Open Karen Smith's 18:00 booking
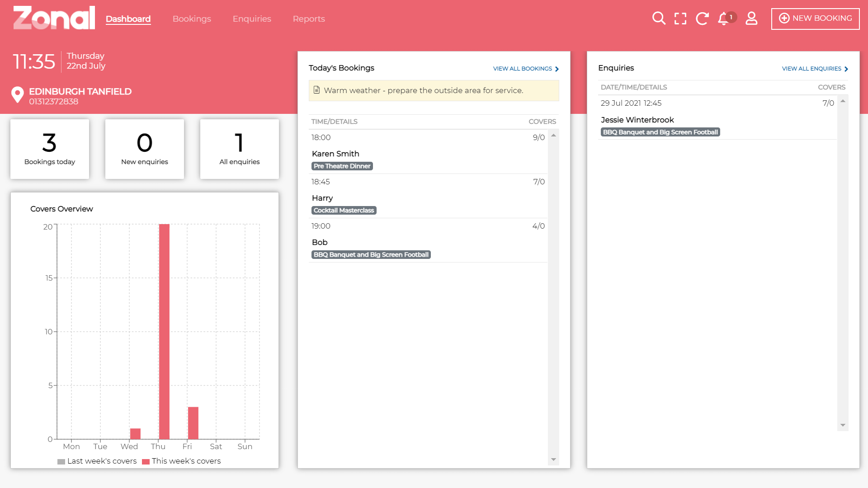The height and width of the screenshot is (488, 868). pos(335,154)
